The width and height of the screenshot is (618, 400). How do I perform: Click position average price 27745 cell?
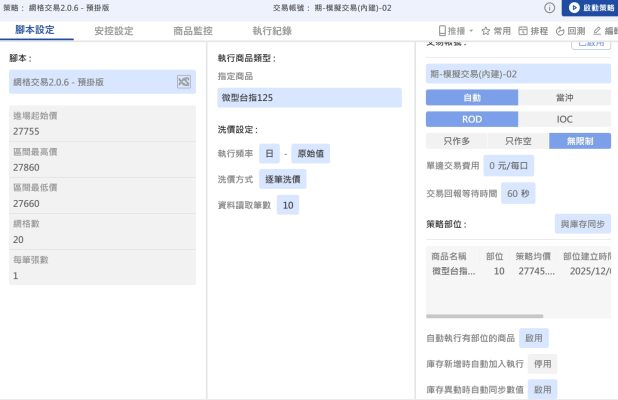tap(536, 271)
